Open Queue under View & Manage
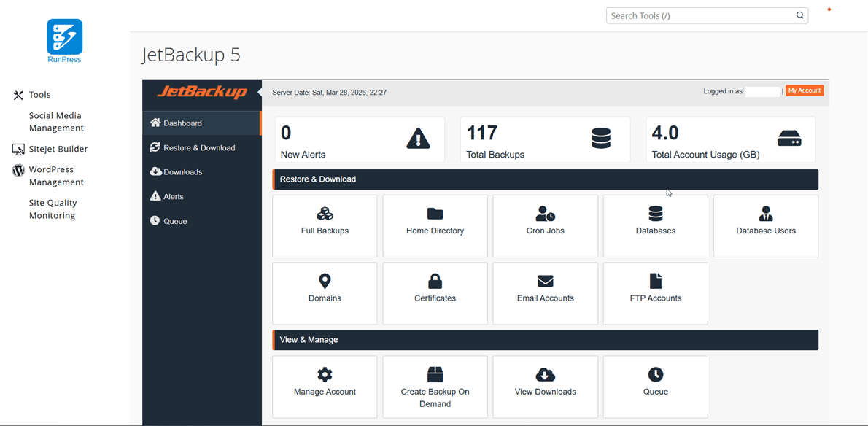868x426 pixels. coord(655,387)
